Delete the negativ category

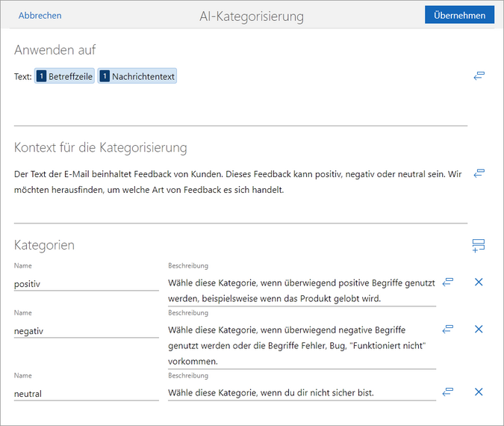(x=479, y=329)
